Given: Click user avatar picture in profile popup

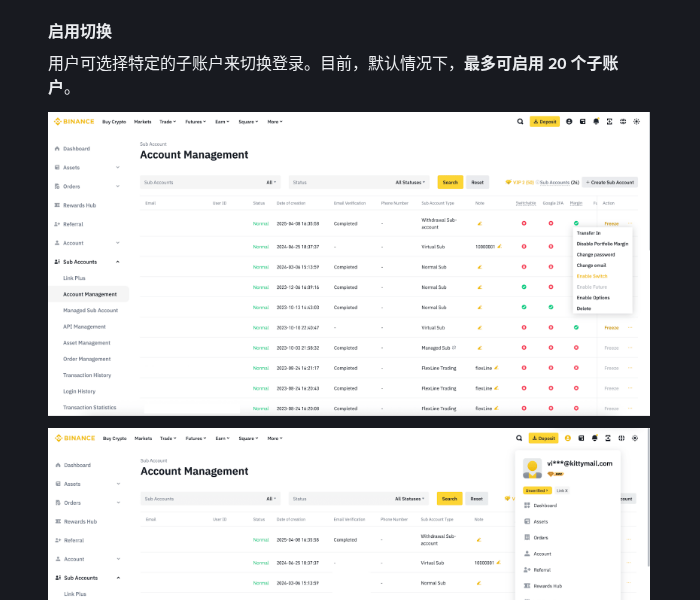Looking at the screenshot, I should (x=532, y=468).
